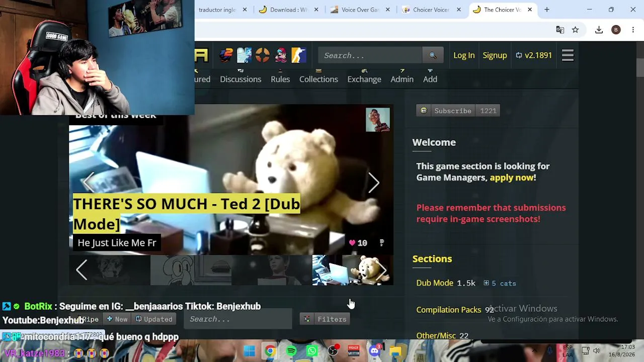644x362 pixels.
Task: Sort submissions by Updated
Action: click(x=154, y=319)
